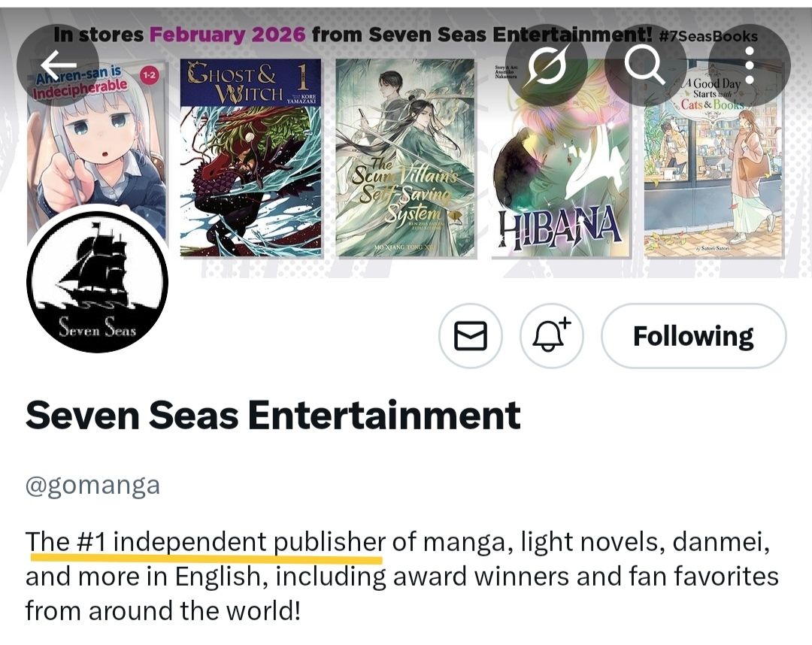Image resolution: width=812 pixels, height=645 pixels.
Task: Open the Seven Seas ship profile picture
Action: [97, 282]
